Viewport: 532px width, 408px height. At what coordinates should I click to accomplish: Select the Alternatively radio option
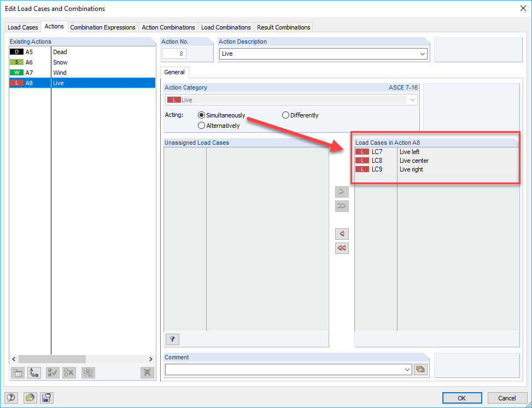[x=201, y=125]
